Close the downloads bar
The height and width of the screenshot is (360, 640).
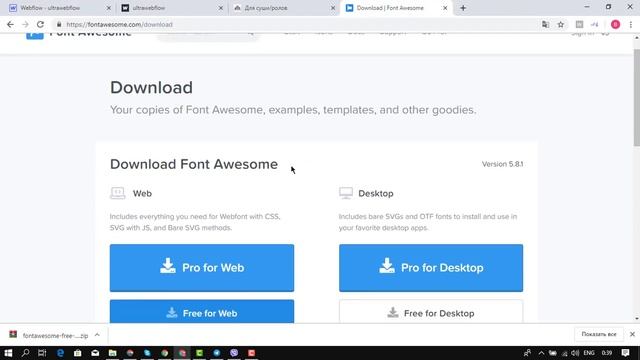[x=632, y=334]
